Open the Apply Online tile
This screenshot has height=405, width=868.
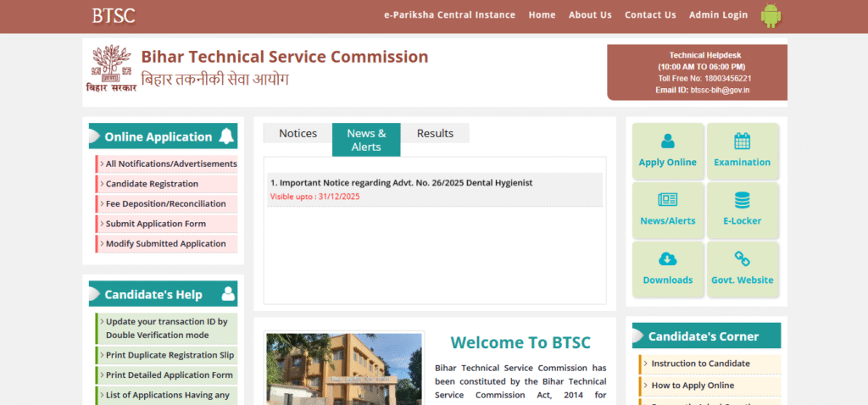[x=668, y=151]
